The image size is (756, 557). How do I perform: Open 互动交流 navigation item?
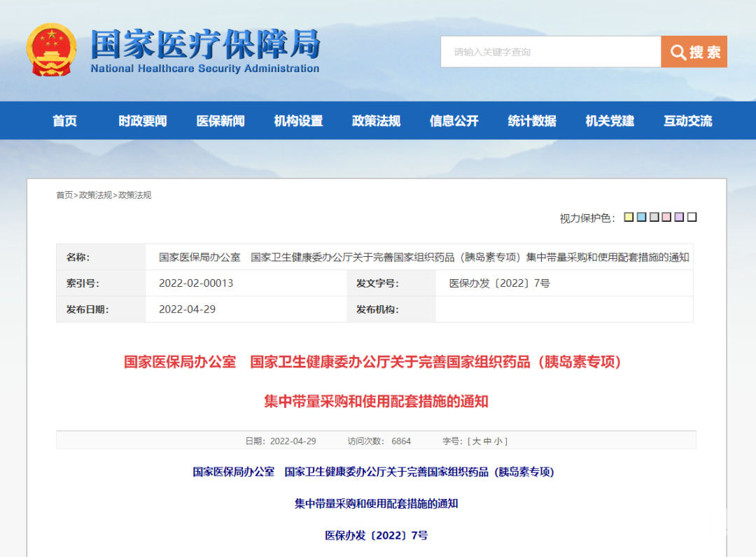pos(687,120)
